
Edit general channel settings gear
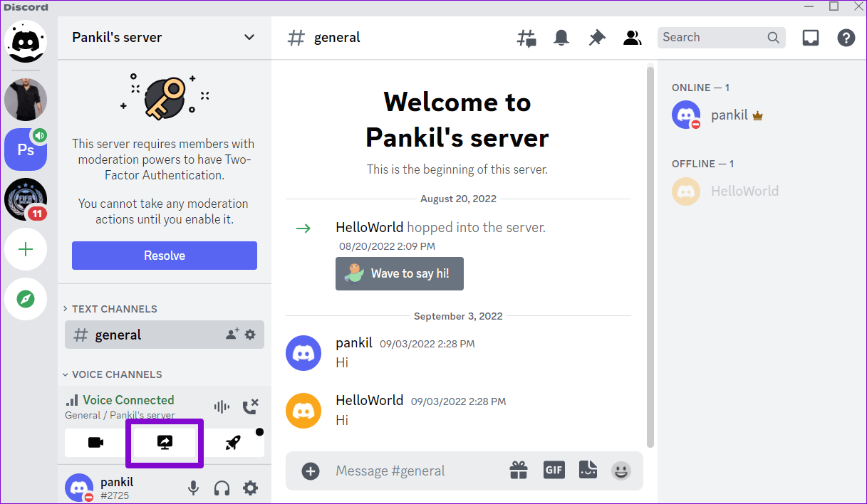[x=250, y=334]
